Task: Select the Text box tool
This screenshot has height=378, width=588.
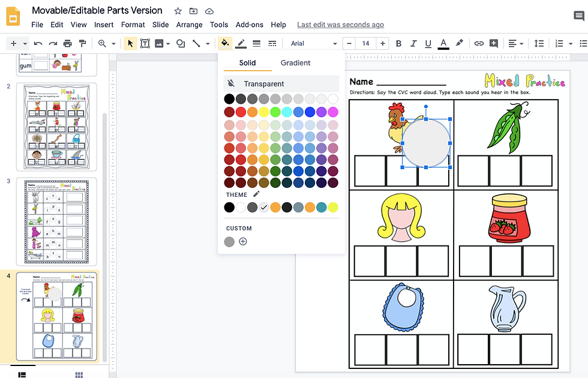Action: pos(145,43)
